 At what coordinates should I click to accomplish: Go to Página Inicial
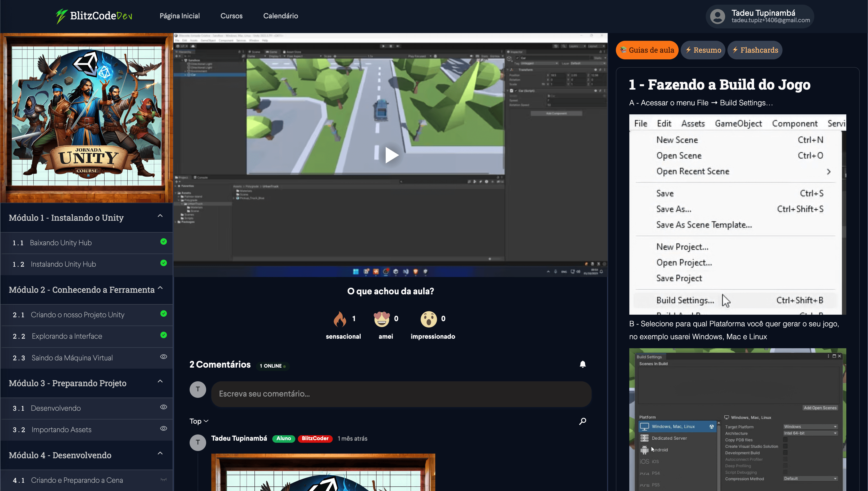180,16
